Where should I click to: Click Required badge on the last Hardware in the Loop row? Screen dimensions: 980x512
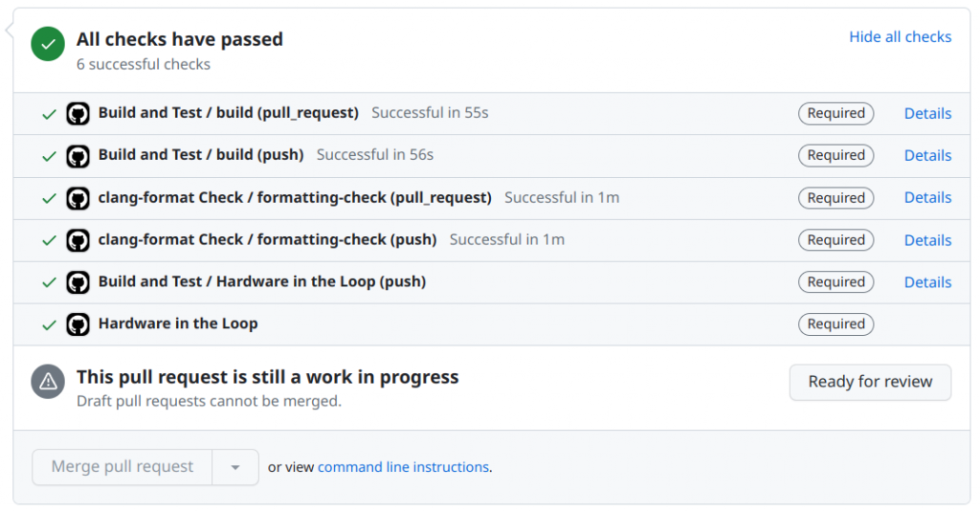point(835,324)
